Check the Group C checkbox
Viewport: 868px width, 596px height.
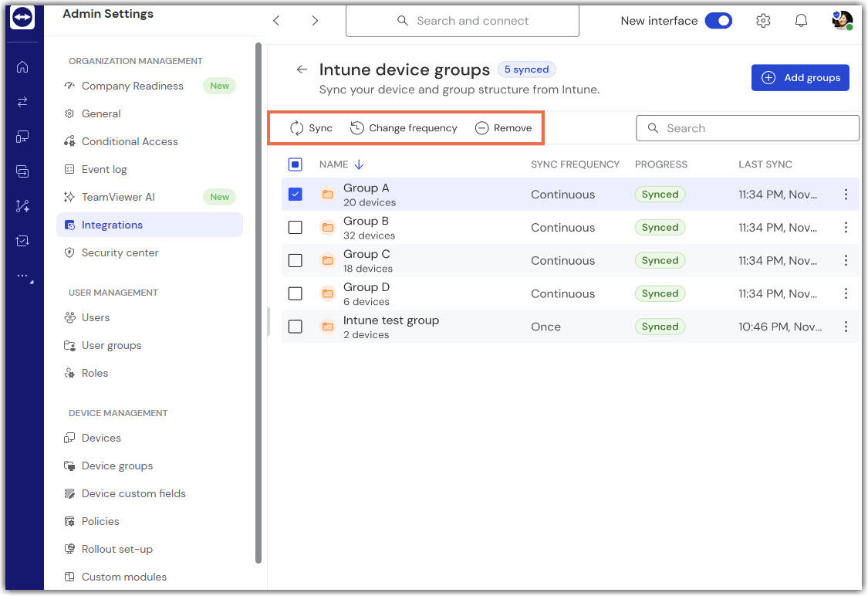pyautogui.click(x=295, y=260)
